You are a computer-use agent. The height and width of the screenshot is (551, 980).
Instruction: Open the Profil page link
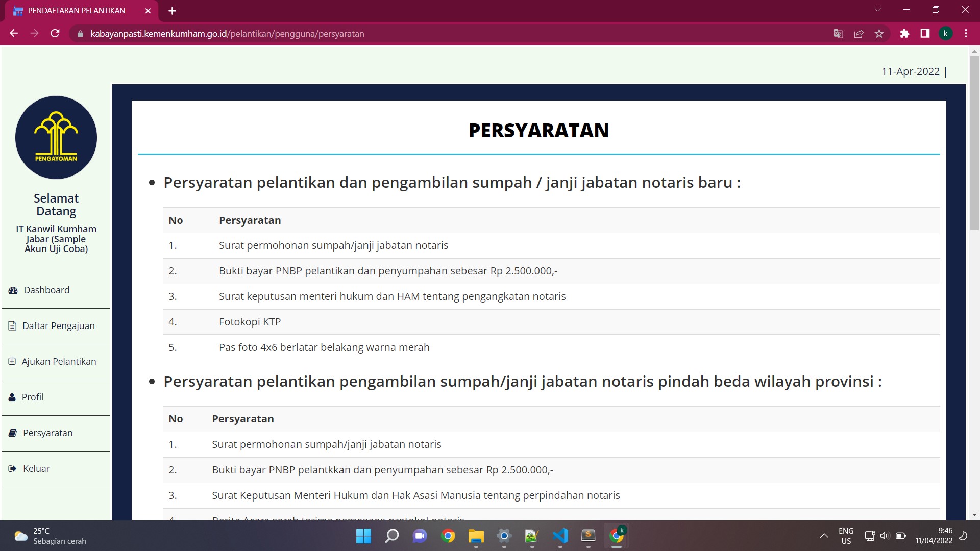(32, 397)
